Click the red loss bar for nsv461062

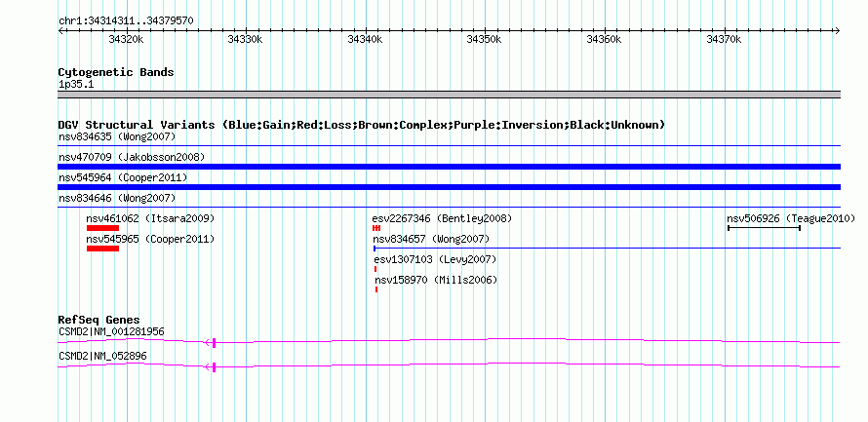click(x=103, y=228)
